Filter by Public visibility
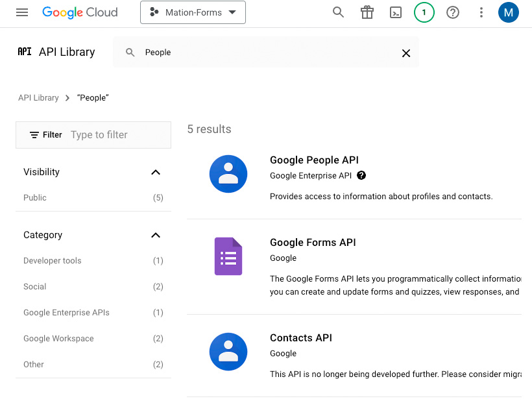Image resolution: width=532 pixels, height=414 pixels. click(93, 198)
